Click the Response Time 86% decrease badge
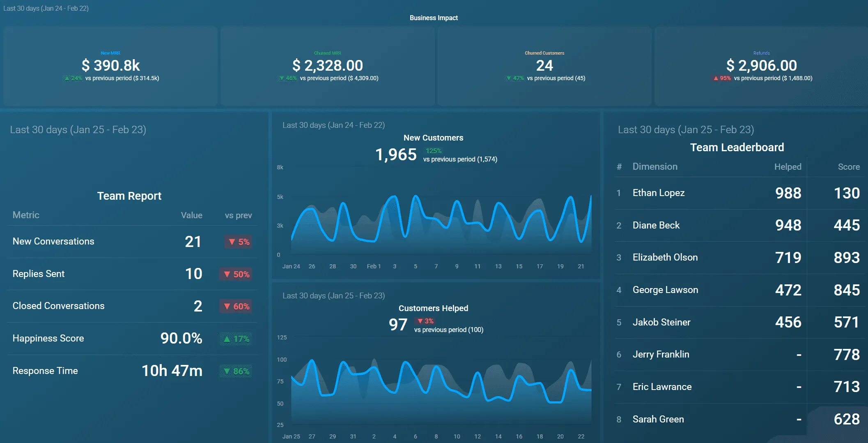The image size is (868, 443). tap(236, 371)
